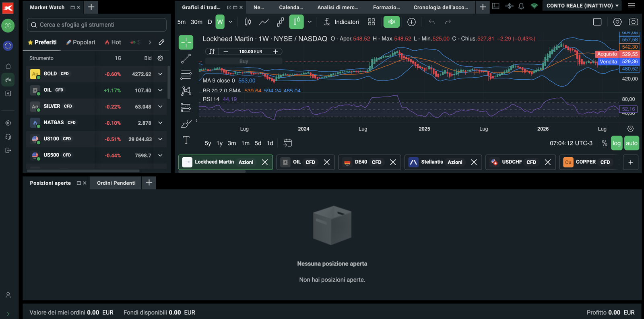644x319 pixels.
Task: Close the OIL chart tab
Action: [x=326, y=162]
